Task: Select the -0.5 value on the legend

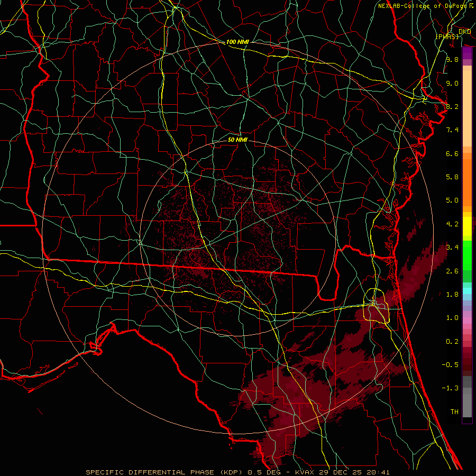Action: [x=450, y=364]
